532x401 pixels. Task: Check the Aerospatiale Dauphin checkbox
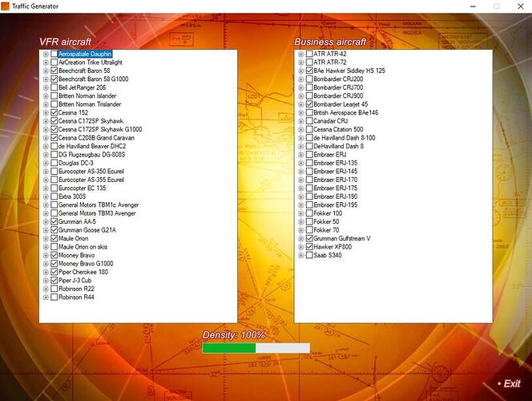[54, 54]
